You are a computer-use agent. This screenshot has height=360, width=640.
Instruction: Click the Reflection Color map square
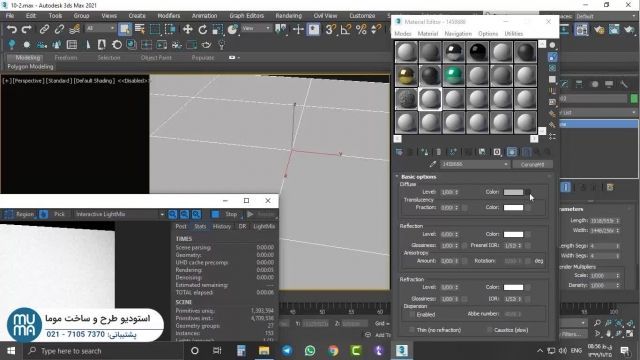point(528,234)
